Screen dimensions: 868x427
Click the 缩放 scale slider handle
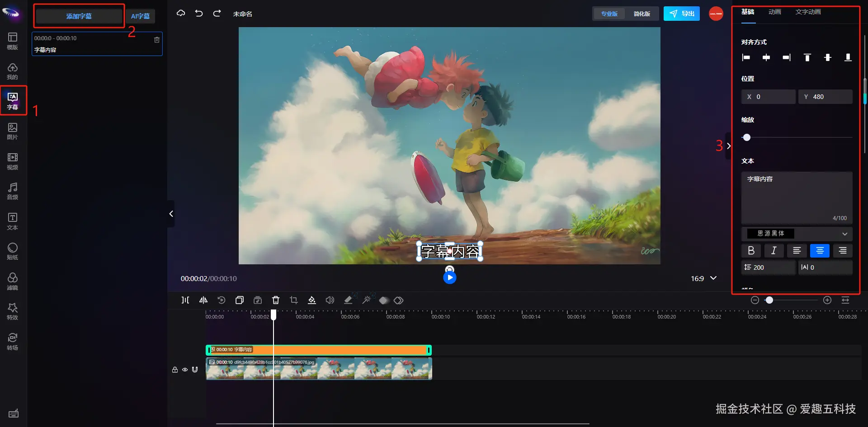click(x=747, y=137)
